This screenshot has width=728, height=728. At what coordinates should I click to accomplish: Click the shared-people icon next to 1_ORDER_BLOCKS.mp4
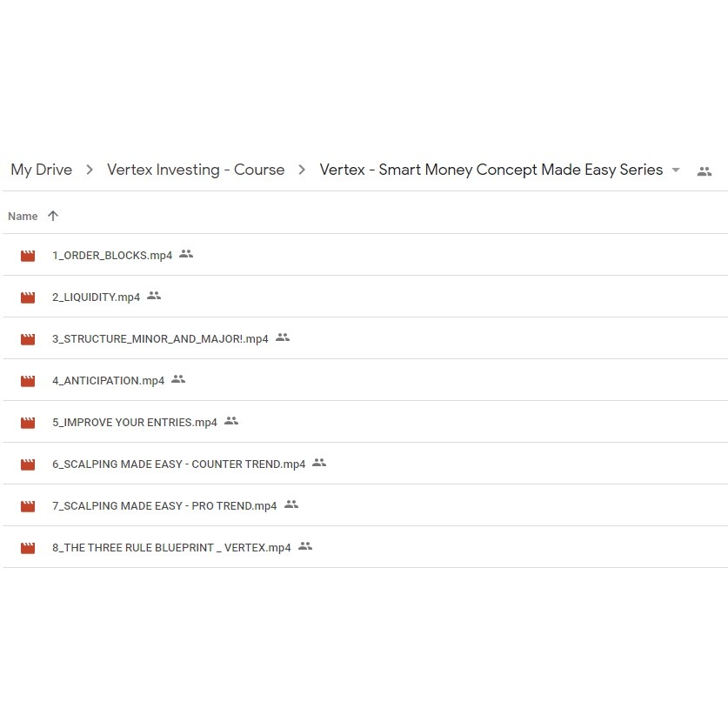(x=185, y=254)
